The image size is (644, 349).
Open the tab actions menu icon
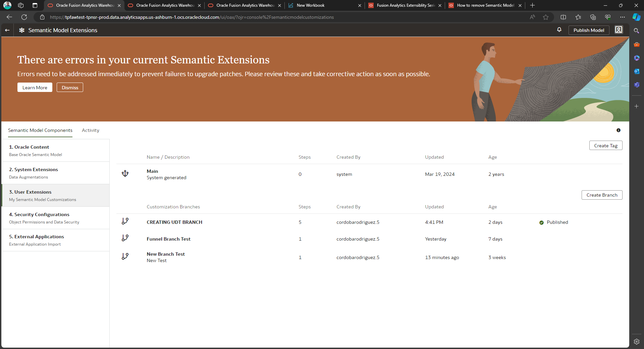35,5
